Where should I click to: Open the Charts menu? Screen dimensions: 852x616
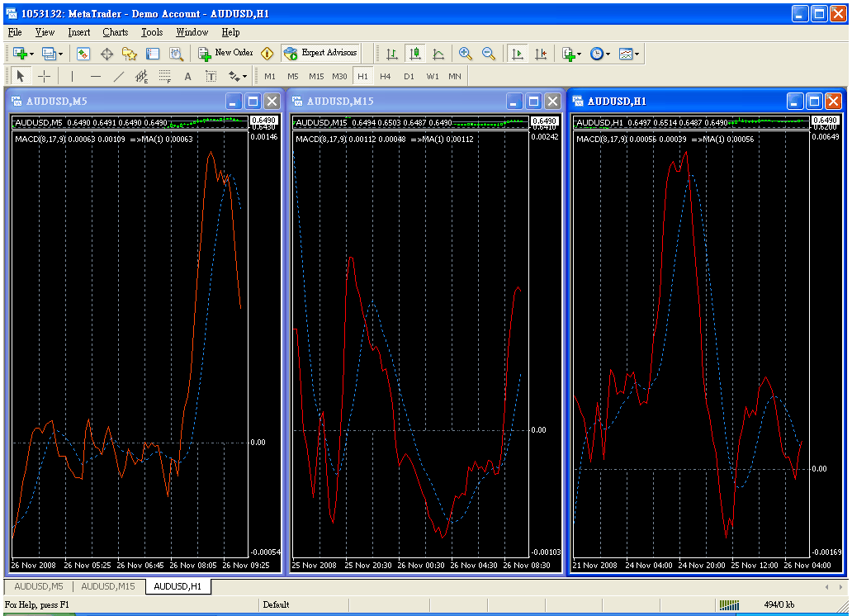point(116,32)
